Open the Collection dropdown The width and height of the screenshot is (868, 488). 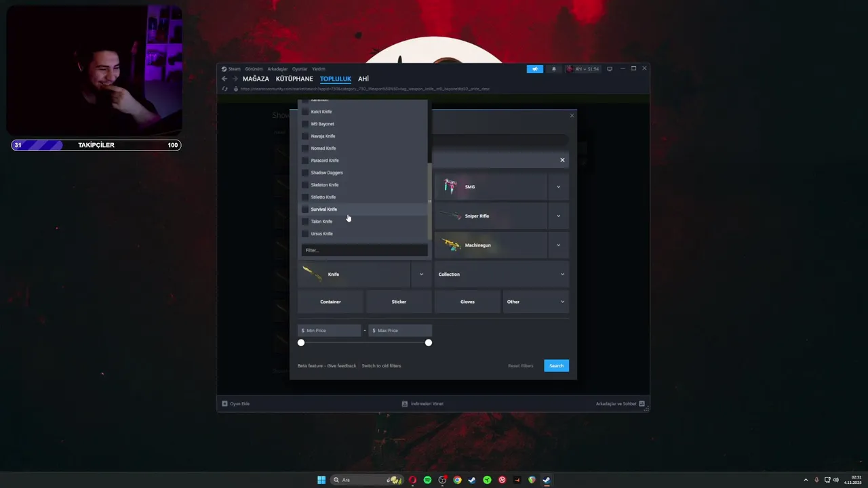(501, 274)
